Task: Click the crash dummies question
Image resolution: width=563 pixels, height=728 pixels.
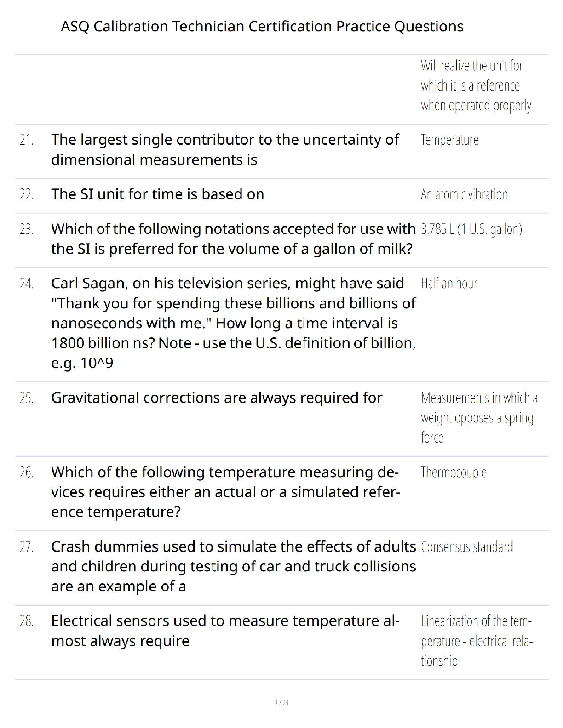Action: click(233, 566)
